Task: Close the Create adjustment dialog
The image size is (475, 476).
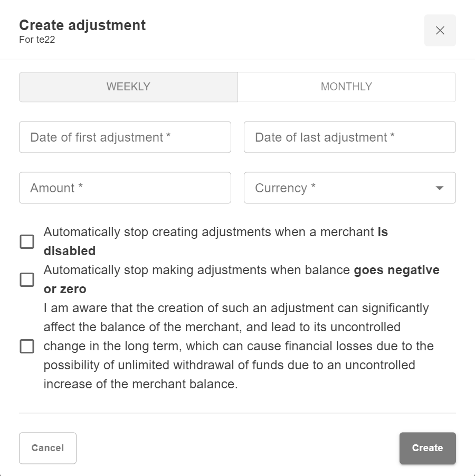Action: (440, 31)
